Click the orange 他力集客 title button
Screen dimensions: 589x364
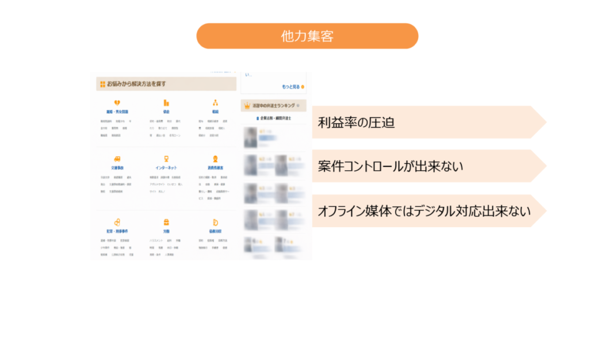[307, 36]
